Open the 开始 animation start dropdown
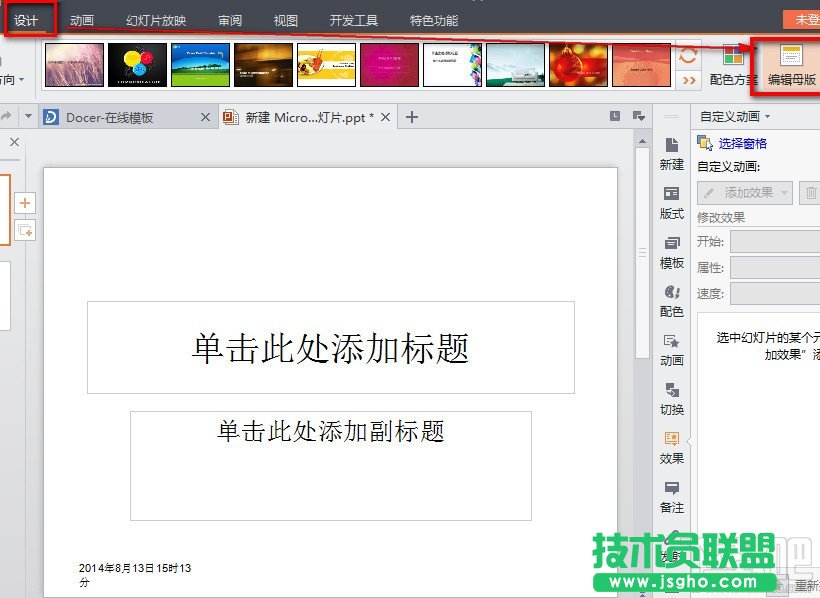The width and height of the screenshot is (820, 598). tap(775, 241)
